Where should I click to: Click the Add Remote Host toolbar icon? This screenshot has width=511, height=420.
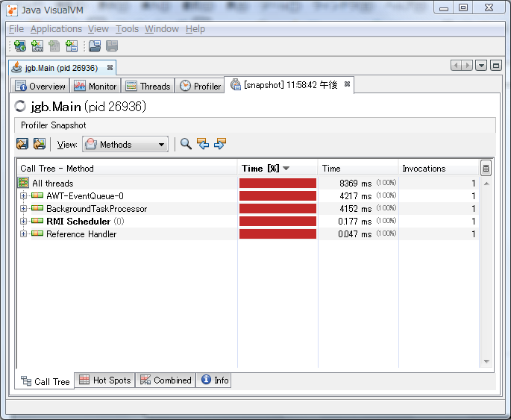click(20, 46)
